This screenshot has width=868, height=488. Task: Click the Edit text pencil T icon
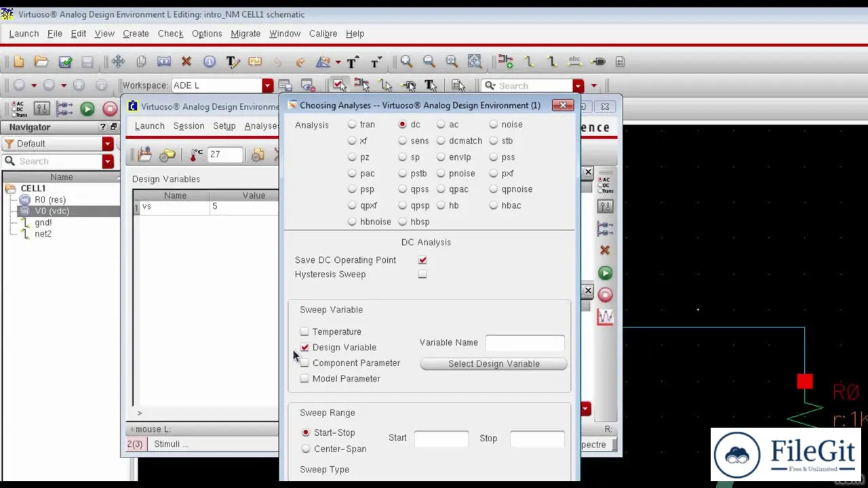click(233, 62)
